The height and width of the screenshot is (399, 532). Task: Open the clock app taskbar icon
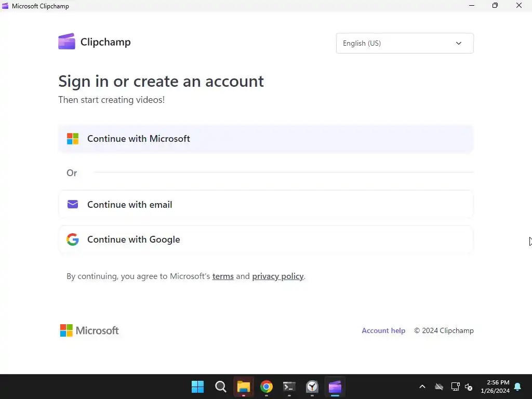(x=312, y=387)
